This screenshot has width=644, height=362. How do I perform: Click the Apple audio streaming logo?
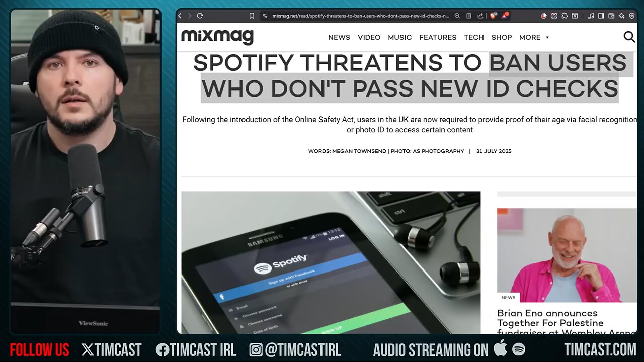coord(501,348)
